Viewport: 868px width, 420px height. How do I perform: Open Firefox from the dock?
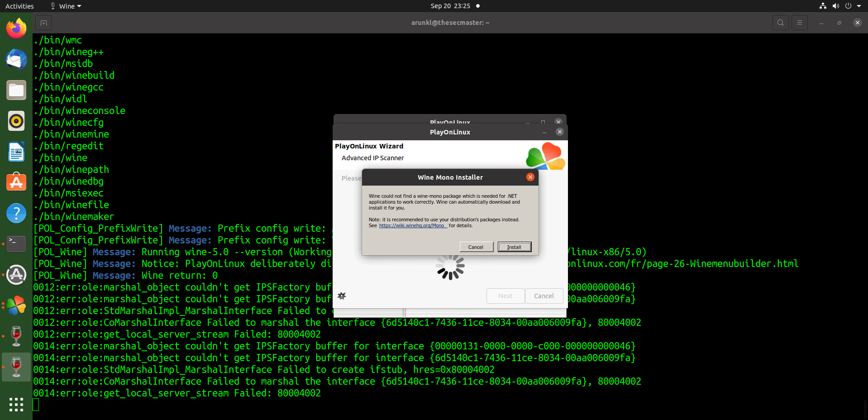coord(16,29)
